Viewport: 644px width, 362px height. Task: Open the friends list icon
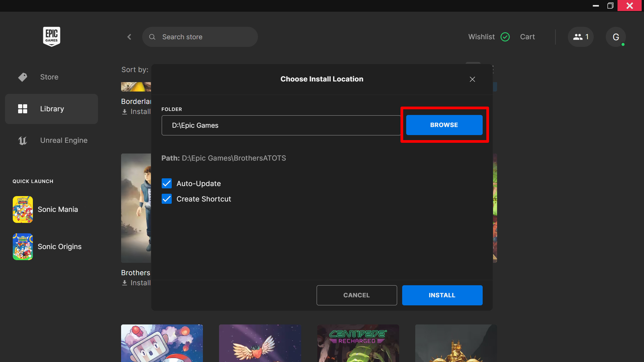(x=581, y=37)
